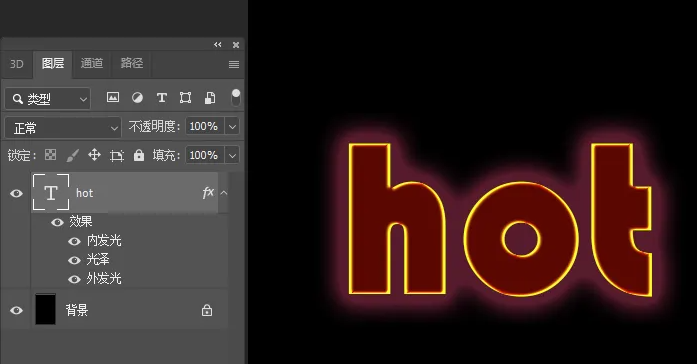Hide the 内发光 inner glow effect
Viewport: 697px width, 364px height.
pos(74,241)
